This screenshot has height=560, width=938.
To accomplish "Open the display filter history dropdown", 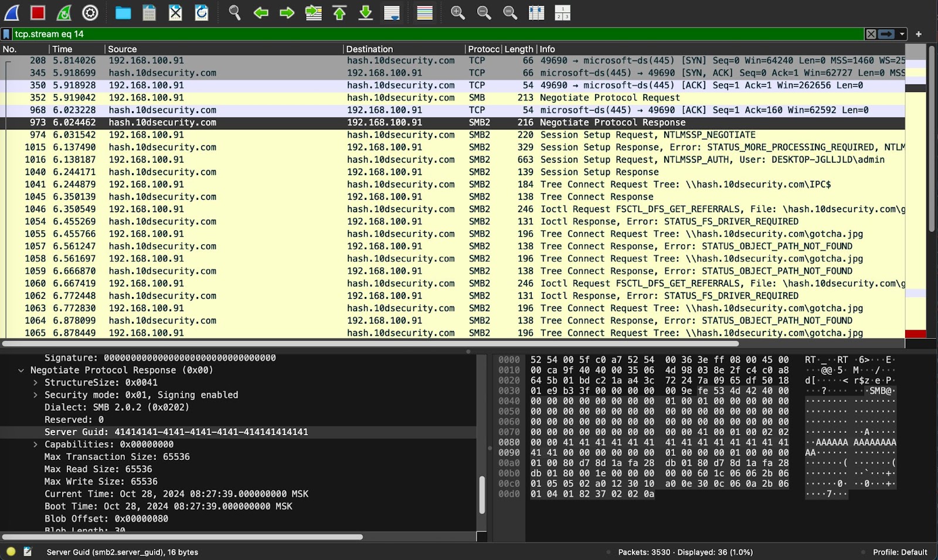I will tap(902, 34).
